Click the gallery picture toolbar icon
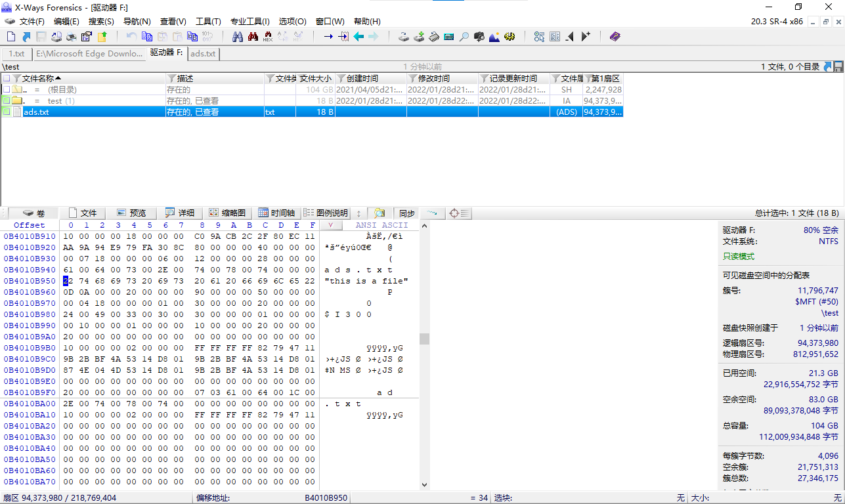 coord(494,37)
